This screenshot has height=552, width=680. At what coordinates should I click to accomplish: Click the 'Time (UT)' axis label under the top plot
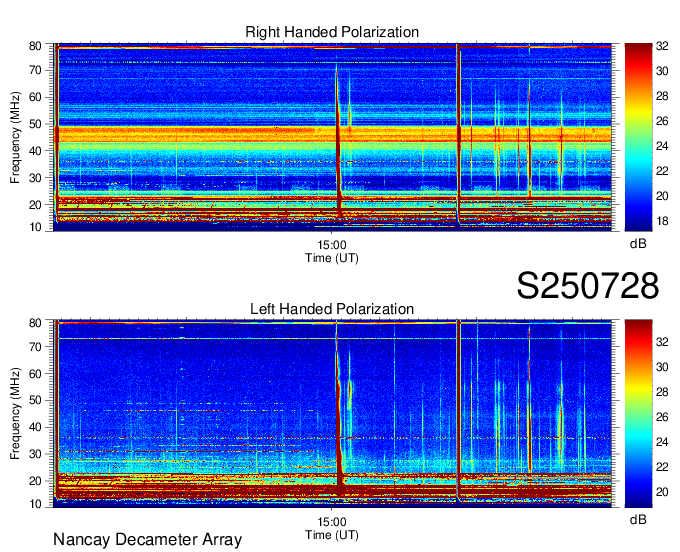[x=332, y=258]
